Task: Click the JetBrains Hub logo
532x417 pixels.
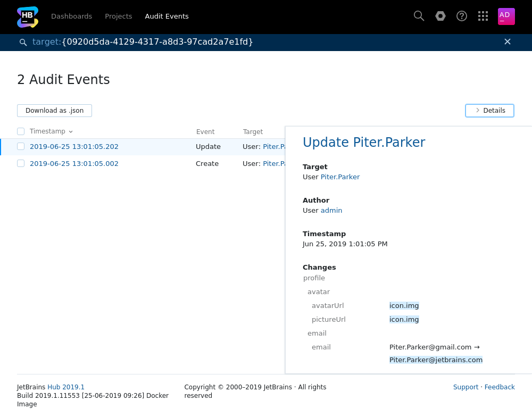Action: (x=28, y=16)
